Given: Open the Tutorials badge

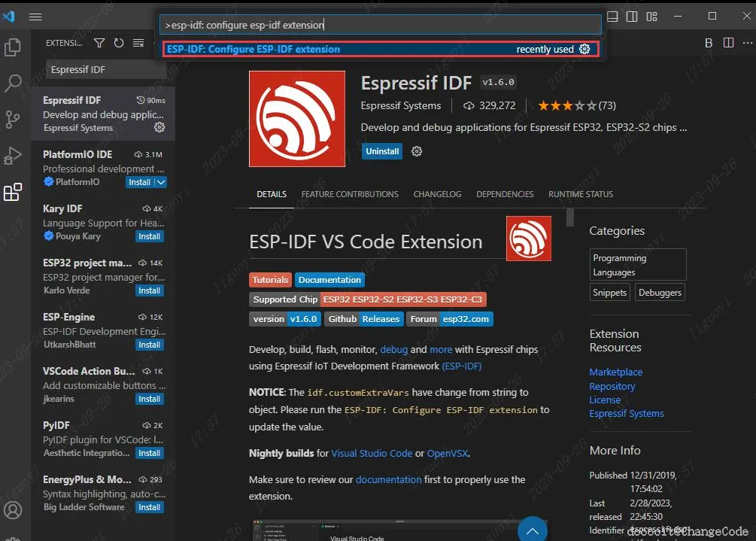Looking at the screenshot, I should [x=270, y=280].
